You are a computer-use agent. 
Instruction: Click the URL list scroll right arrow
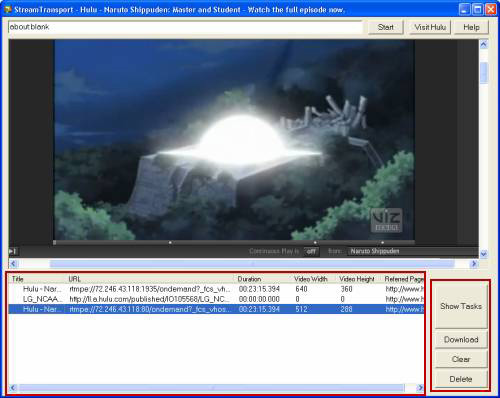coord(420,388)
